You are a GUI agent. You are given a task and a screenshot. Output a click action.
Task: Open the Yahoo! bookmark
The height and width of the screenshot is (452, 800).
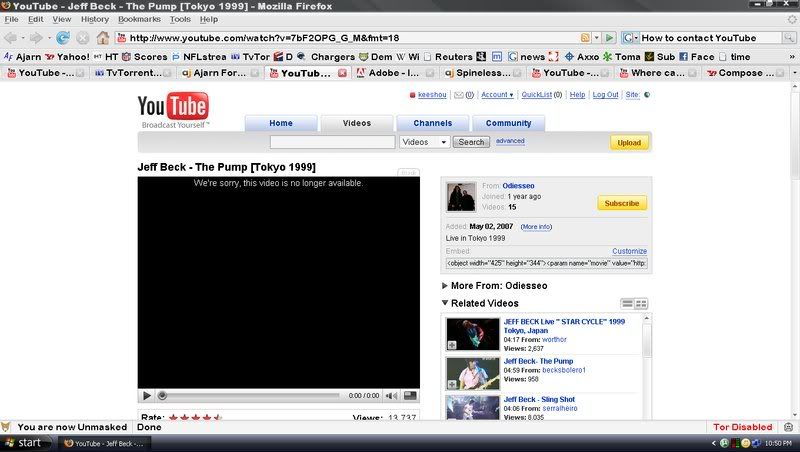(67, 57)
